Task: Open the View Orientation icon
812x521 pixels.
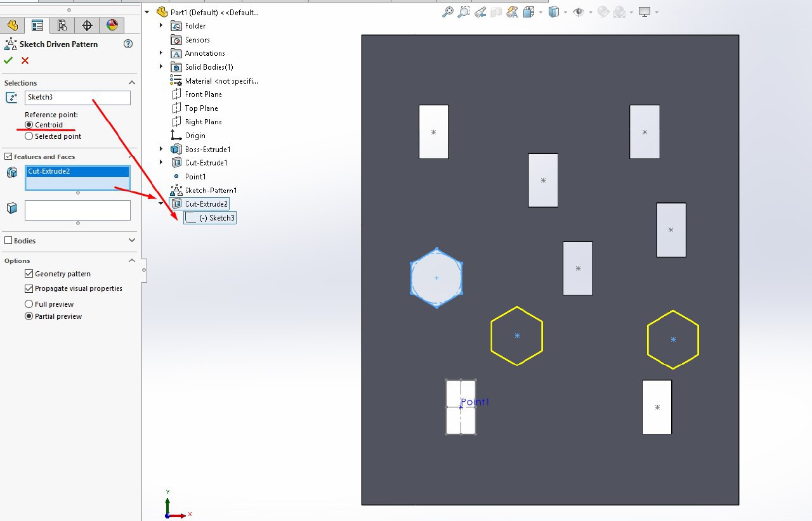Action: point(529,12)
